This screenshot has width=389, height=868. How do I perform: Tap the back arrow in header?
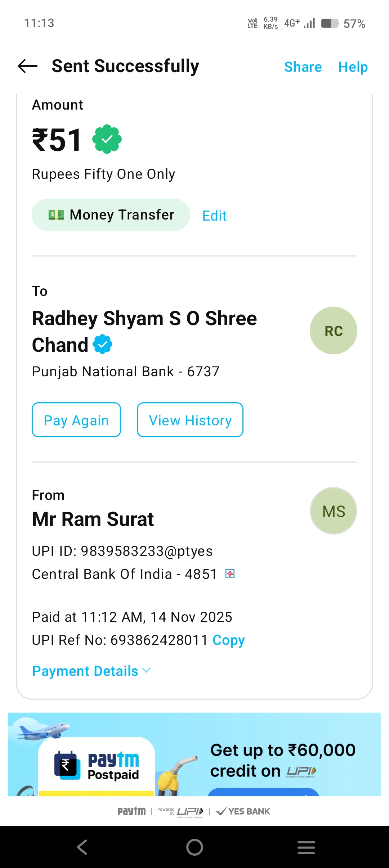coord(28,66)
